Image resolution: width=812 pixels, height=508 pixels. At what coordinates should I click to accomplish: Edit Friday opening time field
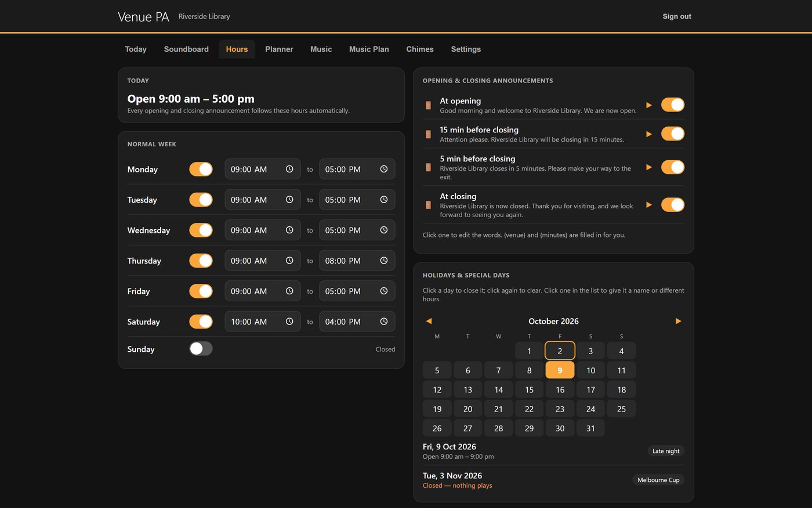coord(263,291)
